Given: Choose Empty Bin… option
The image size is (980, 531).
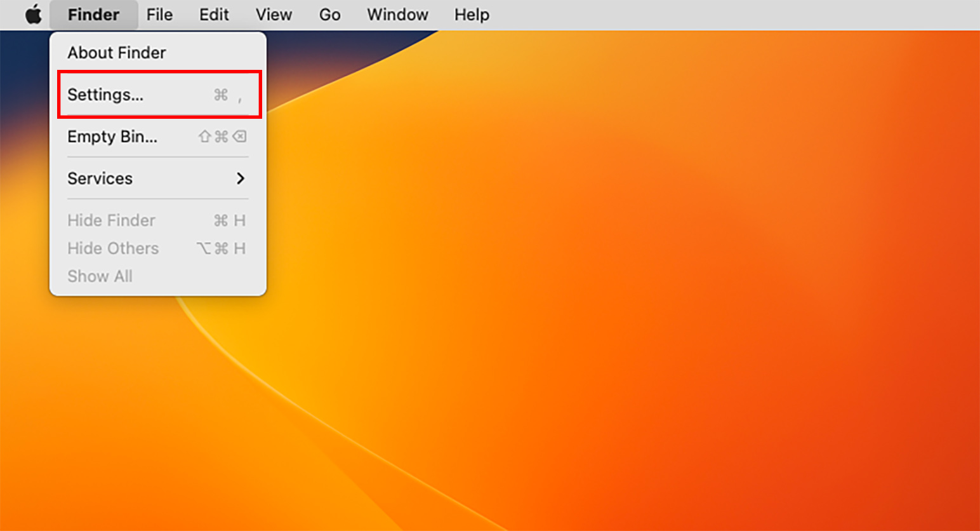Looking at the screenshot, I should tap(158, 137).
